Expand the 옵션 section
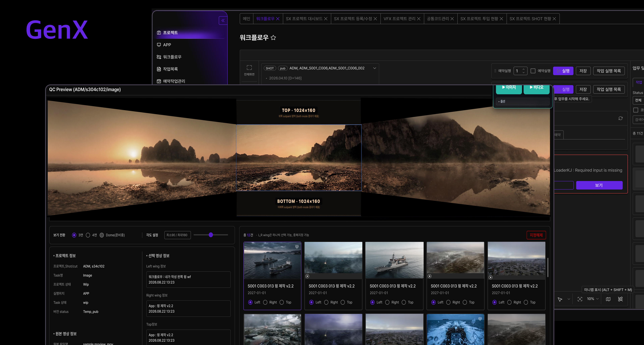 pos(523,101)
